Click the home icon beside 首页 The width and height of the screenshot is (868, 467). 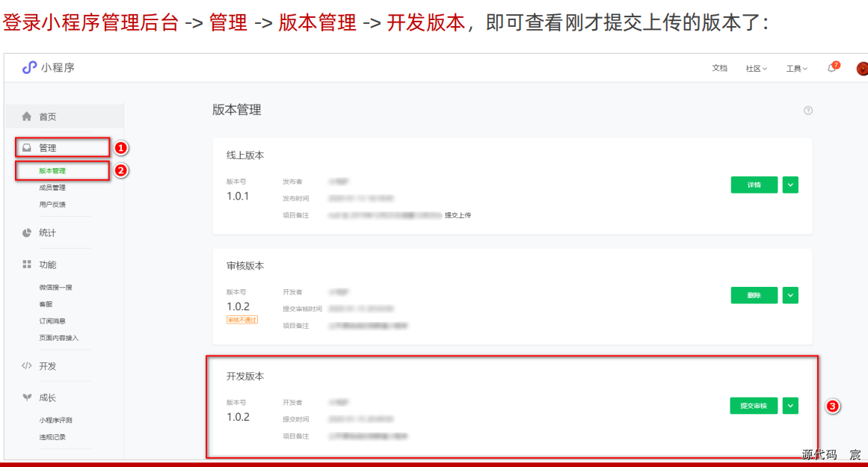27,117
